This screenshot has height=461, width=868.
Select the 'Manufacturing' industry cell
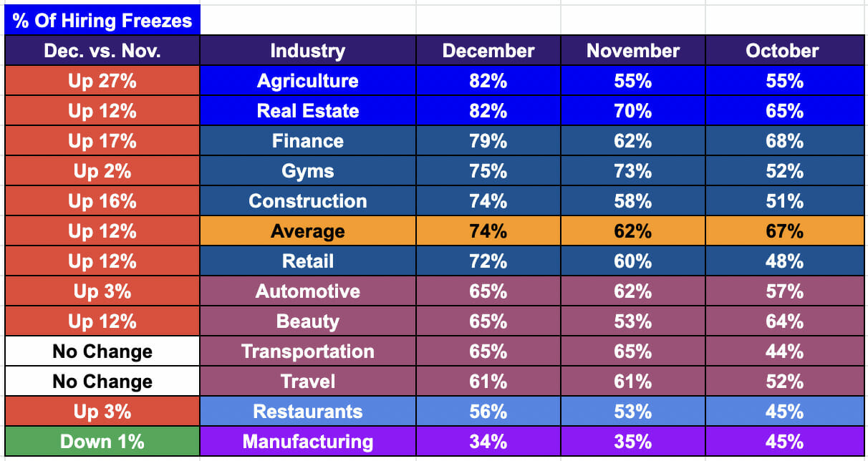[307, 442]
